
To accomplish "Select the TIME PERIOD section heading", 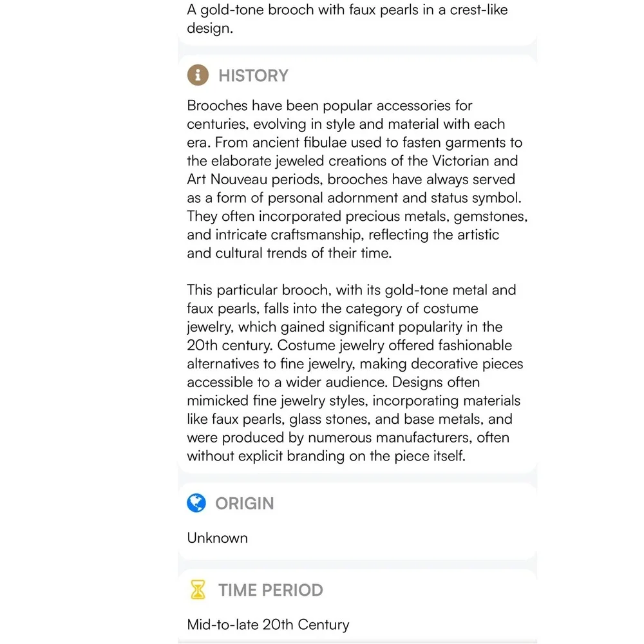I will (x=270, y=590).
